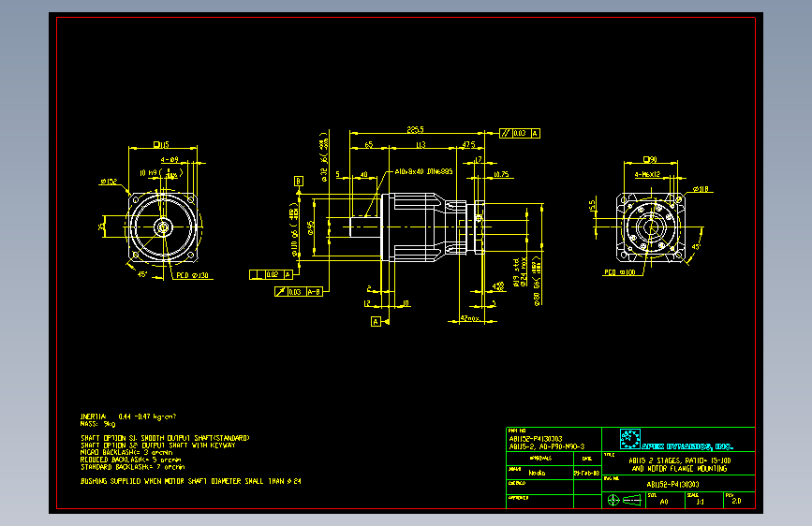Click the datum B label box
This screenshot has height=526, width=812.
click(x=299, y=181)
